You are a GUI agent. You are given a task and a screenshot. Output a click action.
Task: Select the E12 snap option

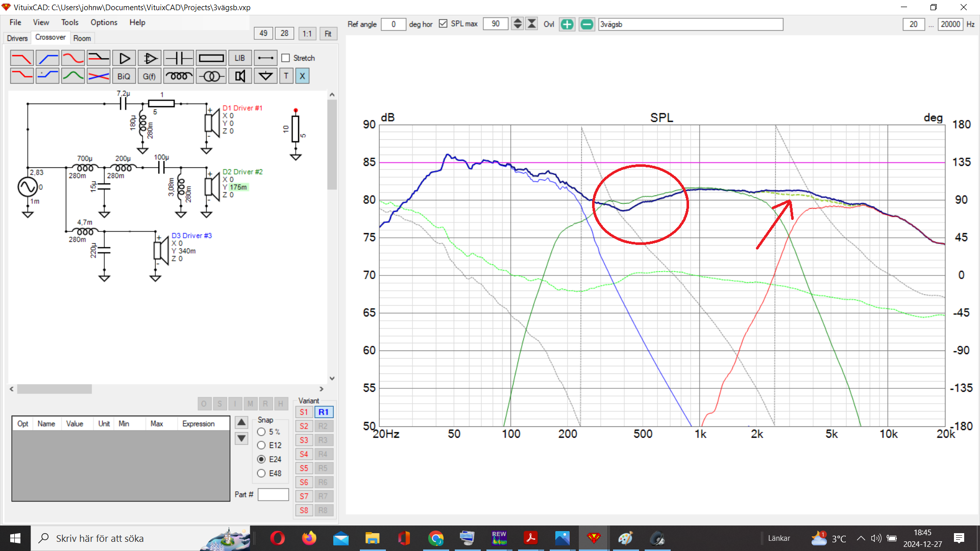261,445
